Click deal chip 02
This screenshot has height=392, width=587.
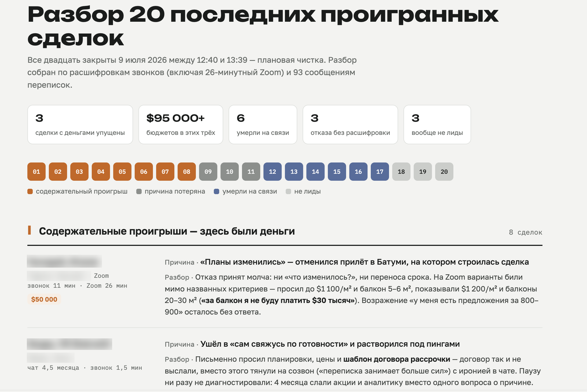(x=58, y=172)
